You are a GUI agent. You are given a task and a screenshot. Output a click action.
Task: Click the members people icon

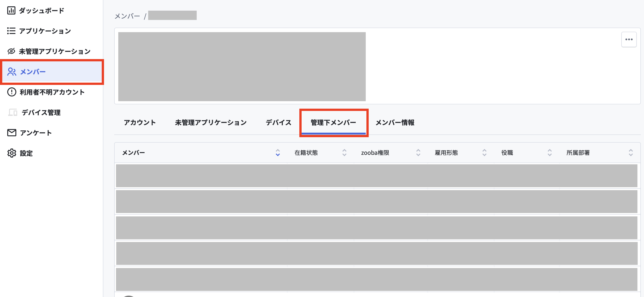tap(12, 72)
